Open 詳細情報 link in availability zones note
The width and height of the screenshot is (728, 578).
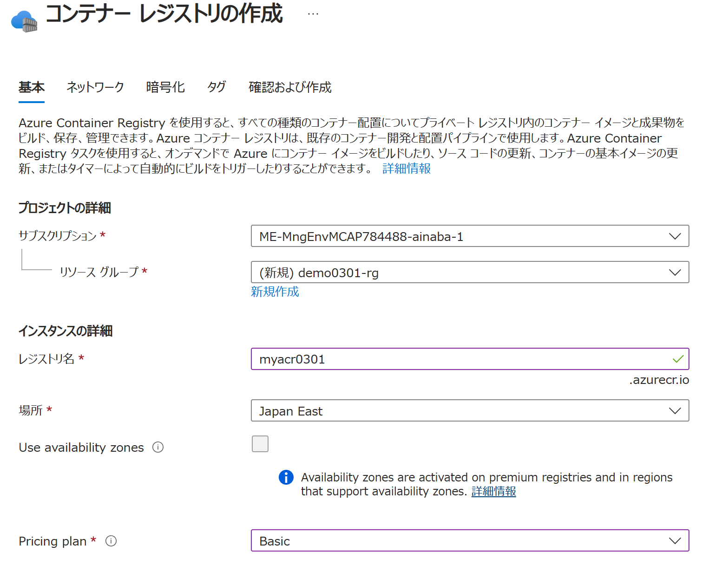(494, 491)
